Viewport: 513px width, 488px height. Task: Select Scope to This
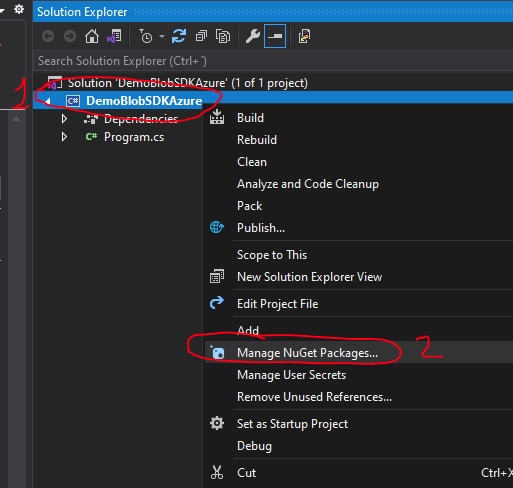tap(272, 255)
